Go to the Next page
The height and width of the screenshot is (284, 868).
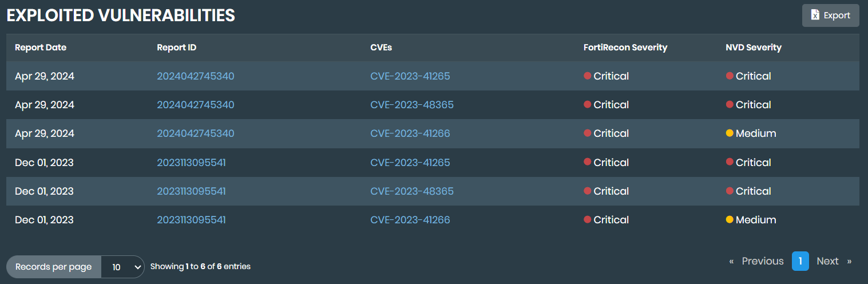[827, 261]
